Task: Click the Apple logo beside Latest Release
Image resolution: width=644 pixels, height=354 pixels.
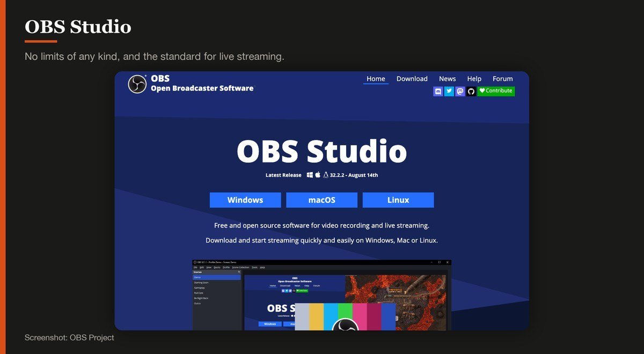Action: click(x=318, y=175)
